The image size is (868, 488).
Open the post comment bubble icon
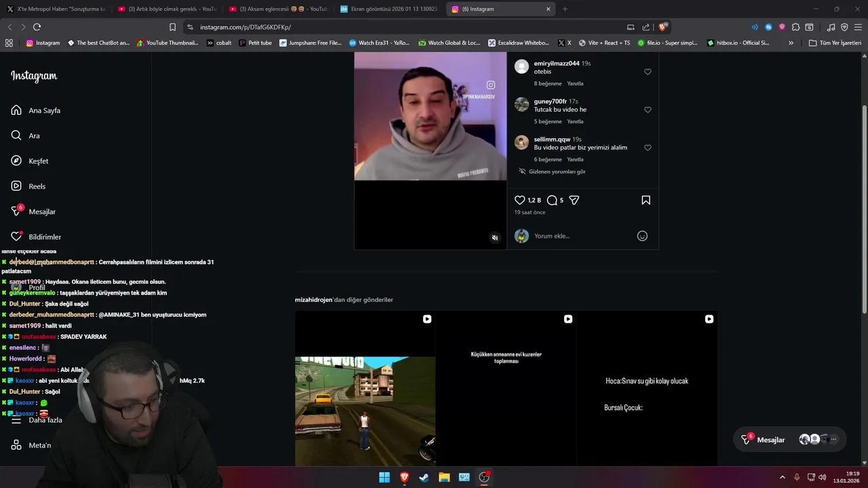pos(552,200)
